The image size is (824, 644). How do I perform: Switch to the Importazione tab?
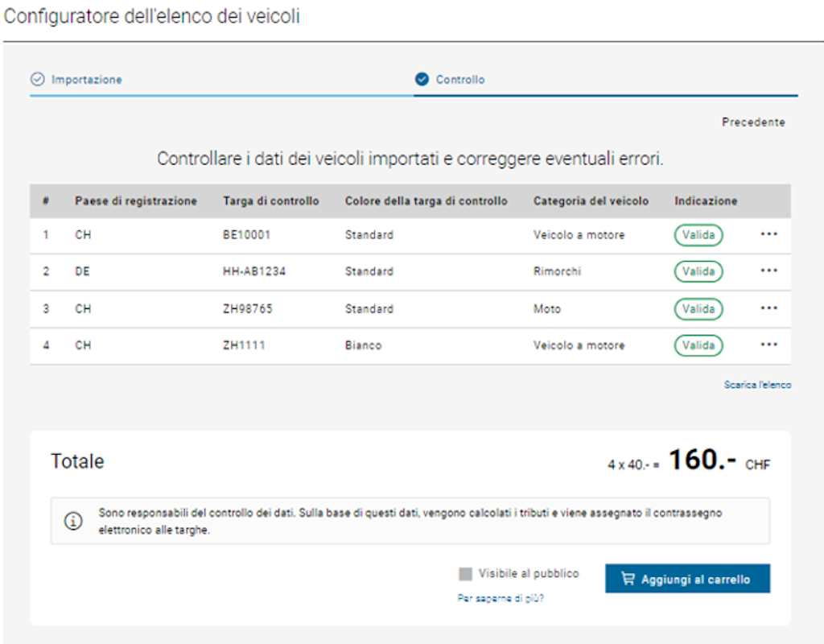point(89,80)
